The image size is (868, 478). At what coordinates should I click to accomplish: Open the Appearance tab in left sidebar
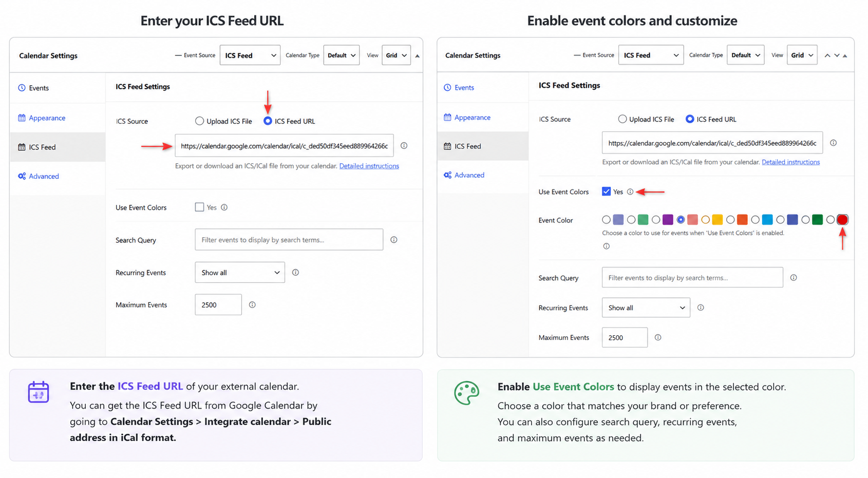coord(47,118)
